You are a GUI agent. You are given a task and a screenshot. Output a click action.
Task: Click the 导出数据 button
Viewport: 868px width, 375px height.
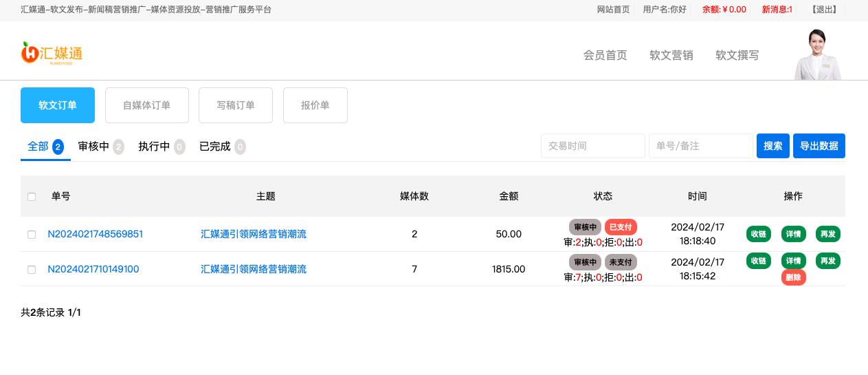819,146
